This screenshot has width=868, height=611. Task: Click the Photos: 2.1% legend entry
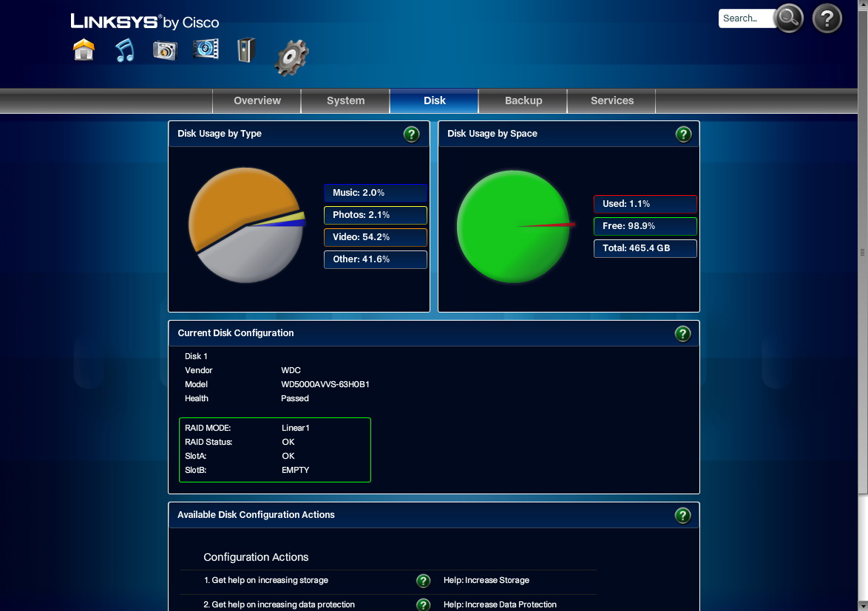coord(376,215)
